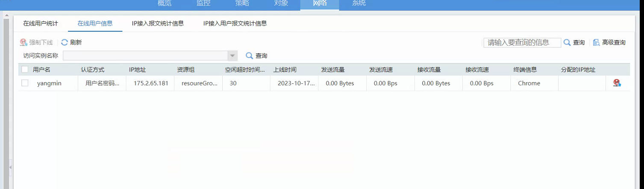Image resolution: width=644 pixels, height=189 pixels.
Task: Open 策略 in top navigation
Action: pyautogui.click(x=242, y=3)
